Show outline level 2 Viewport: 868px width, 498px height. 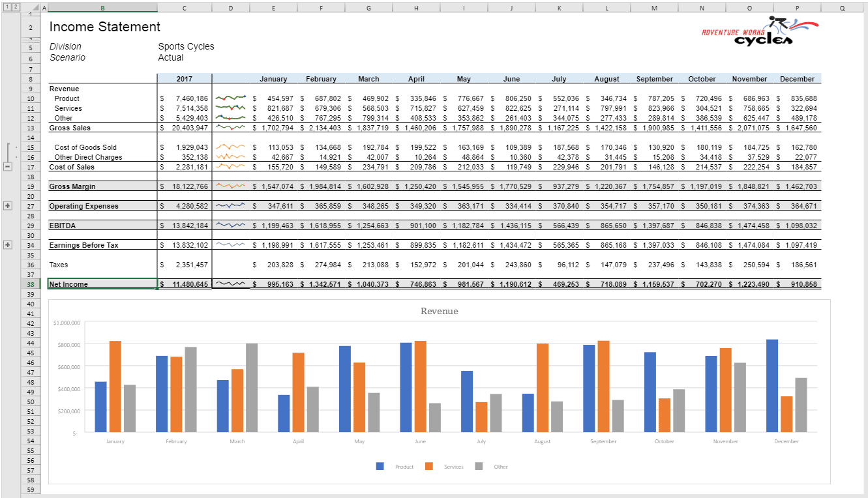[15, 7]
